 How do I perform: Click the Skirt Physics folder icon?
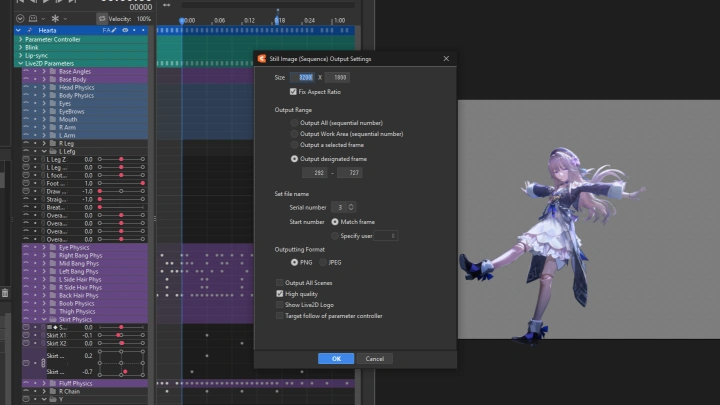53,320
